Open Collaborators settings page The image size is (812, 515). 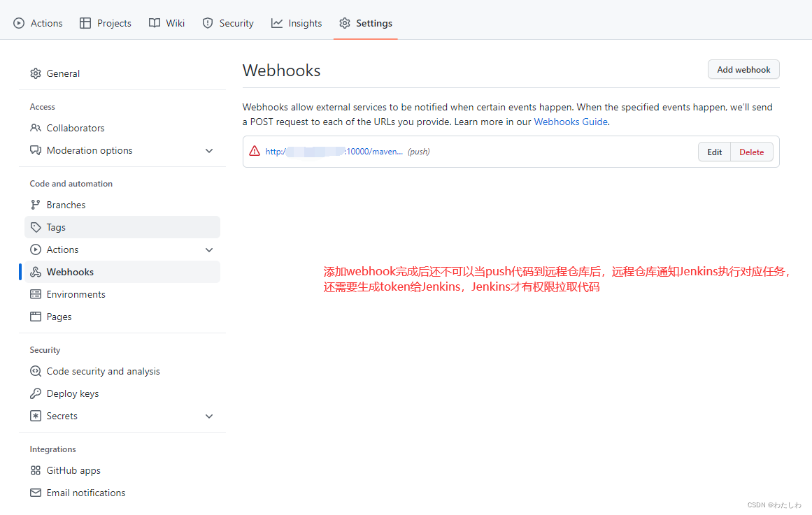(122, 128)
